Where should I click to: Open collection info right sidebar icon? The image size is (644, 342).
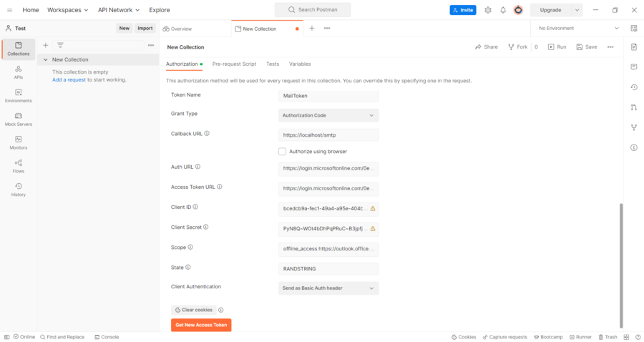634,147
